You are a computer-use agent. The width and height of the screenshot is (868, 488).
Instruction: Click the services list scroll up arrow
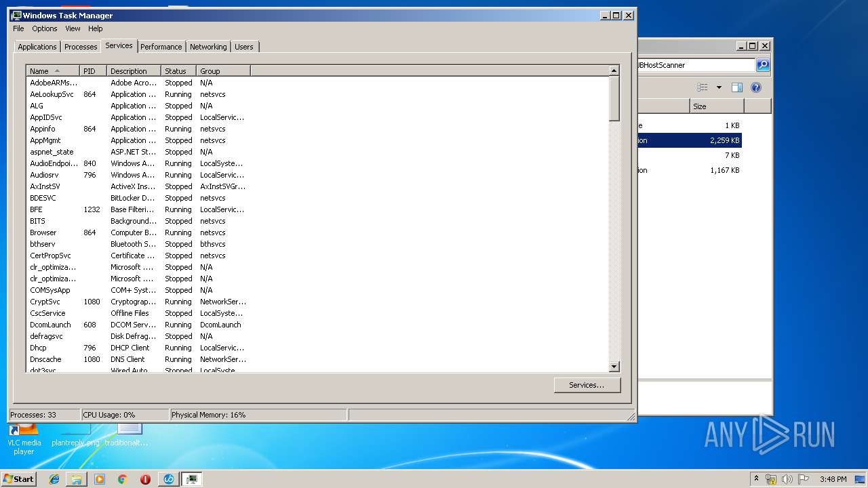point(614,71)
